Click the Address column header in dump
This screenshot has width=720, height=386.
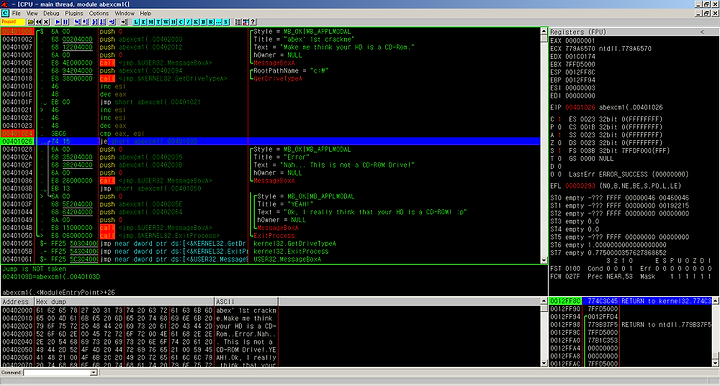pos(17,302)
